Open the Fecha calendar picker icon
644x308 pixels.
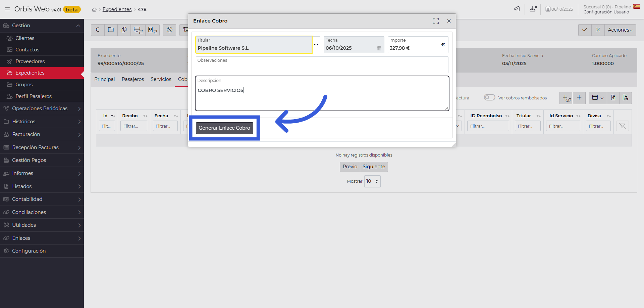(379, 48)
